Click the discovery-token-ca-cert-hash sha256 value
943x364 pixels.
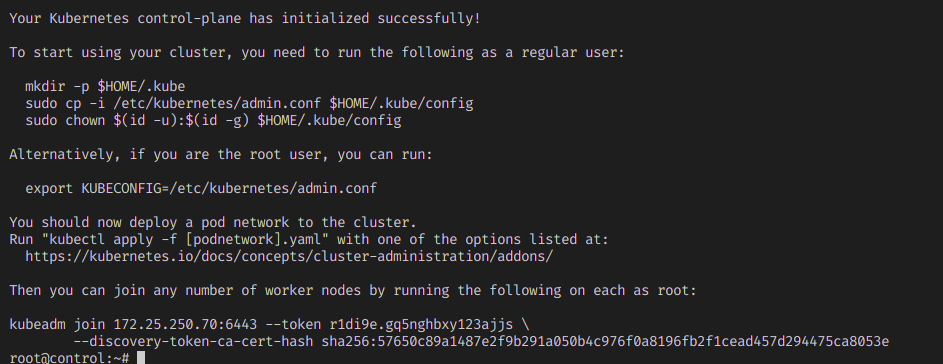605,342
